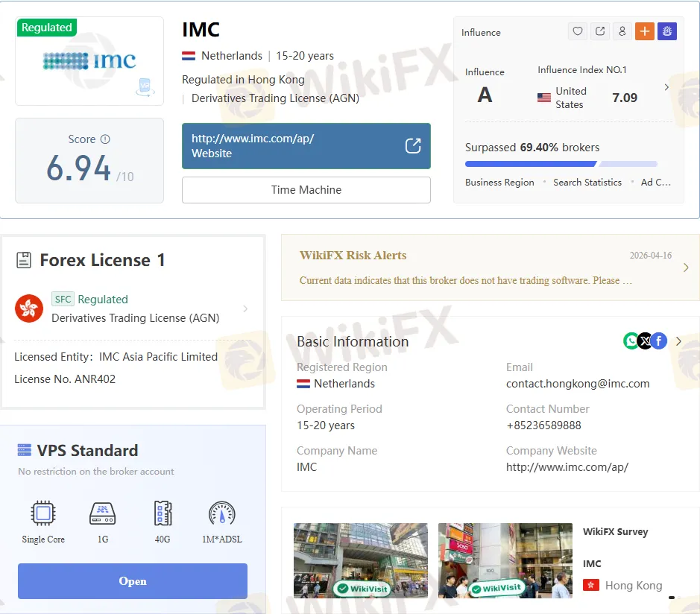The image size is (700, 614).
Task: Click the info icon next to Score
Action: (x=105, y=139)
